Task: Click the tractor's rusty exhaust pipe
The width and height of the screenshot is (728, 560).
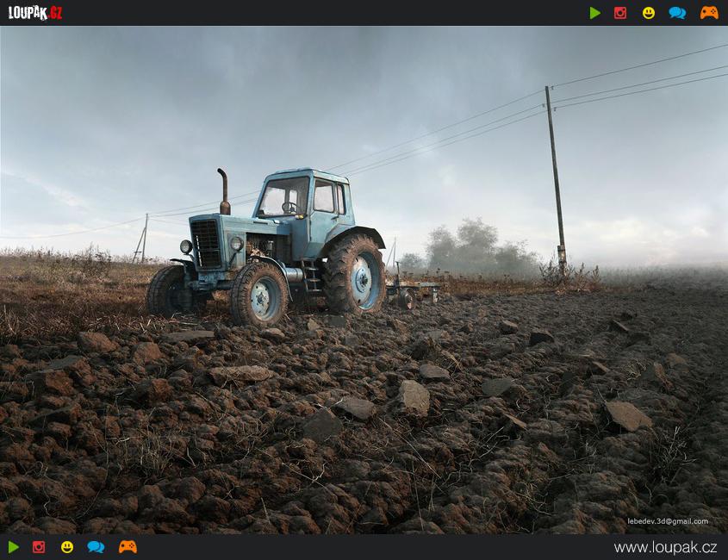Action: point(224,191)
